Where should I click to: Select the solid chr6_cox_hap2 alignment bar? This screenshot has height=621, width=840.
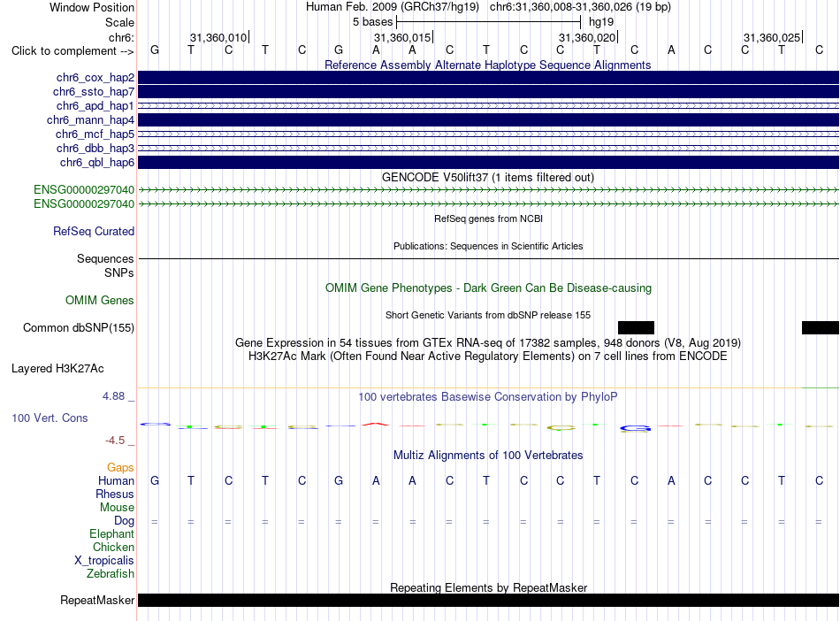point(489,78)
